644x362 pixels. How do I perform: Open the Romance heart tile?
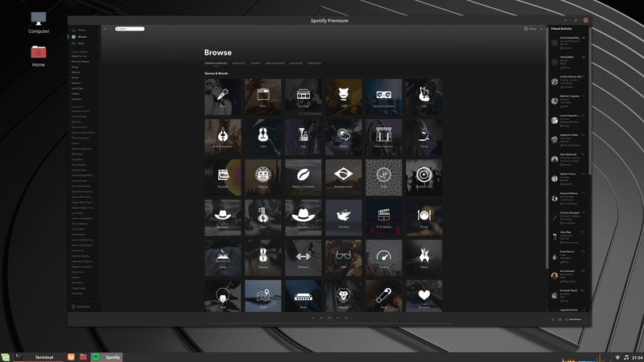[x=424, y=296]
